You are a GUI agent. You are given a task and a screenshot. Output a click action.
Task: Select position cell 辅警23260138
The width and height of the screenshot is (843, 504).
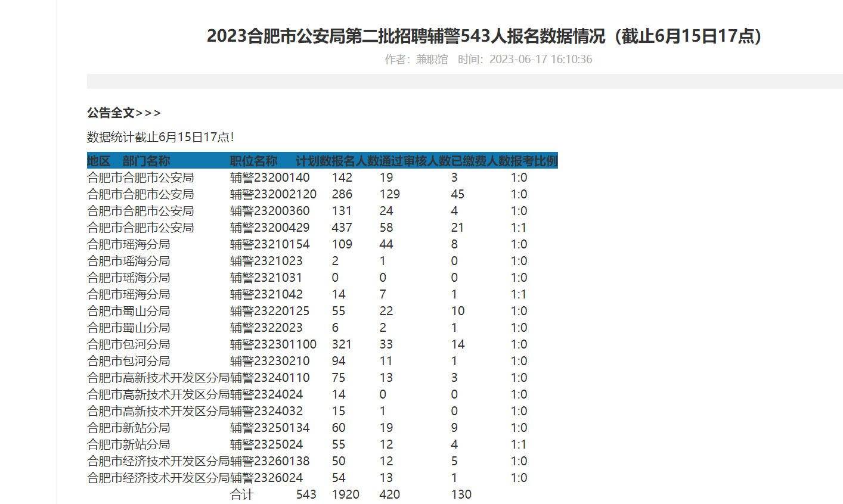coord(270,461)
